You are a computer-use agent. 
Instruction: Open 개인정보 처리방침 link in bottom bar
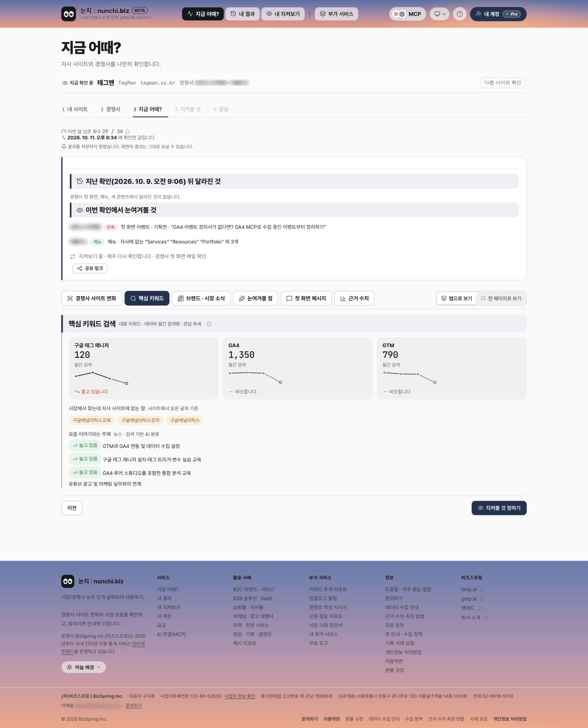point(509,719)
